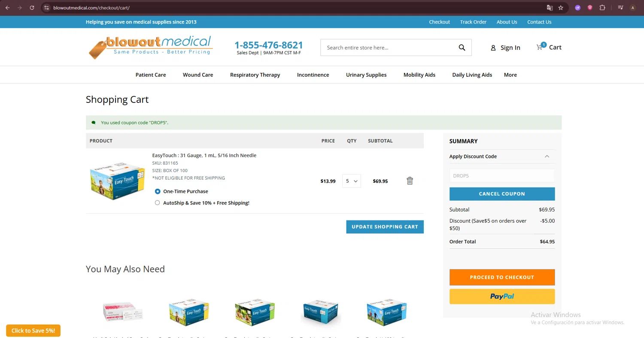Click the browser address bar URL
This screenshot has width=644, height=338.
click(91, 8)
